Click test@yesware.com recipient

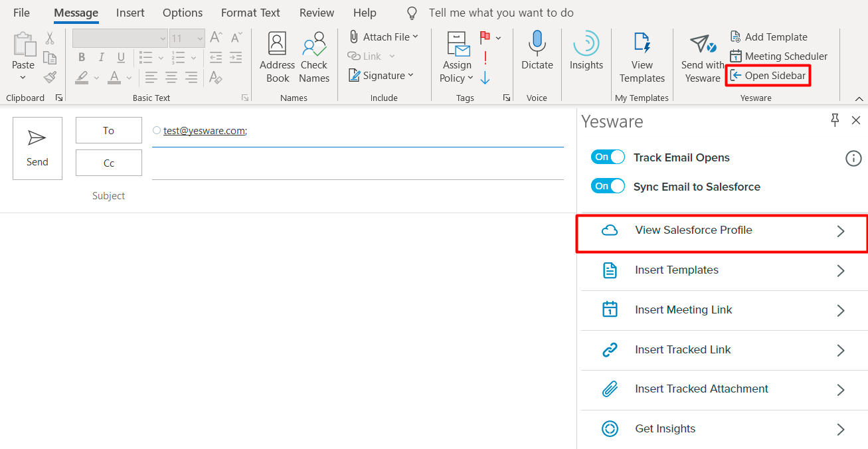coord(205,131)
